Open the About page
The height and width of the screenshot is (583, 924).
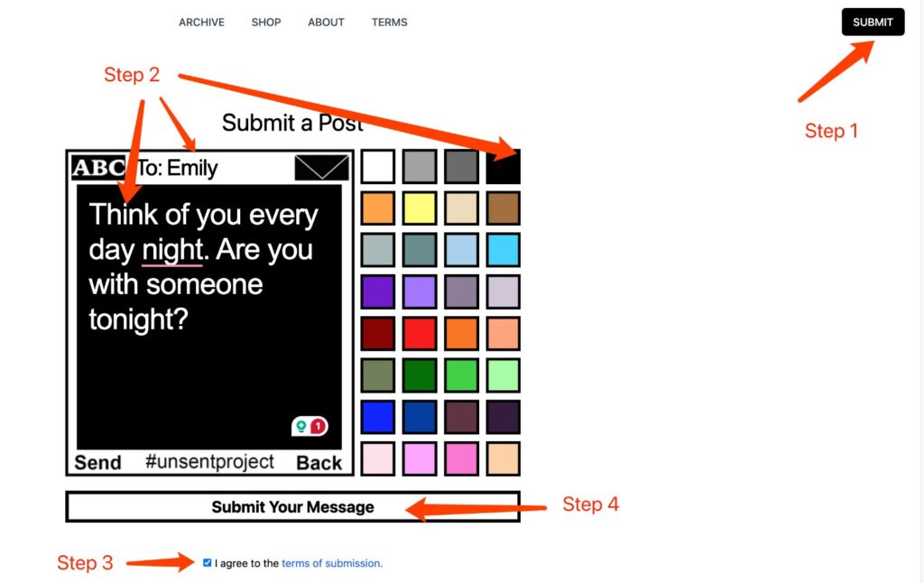326,23
